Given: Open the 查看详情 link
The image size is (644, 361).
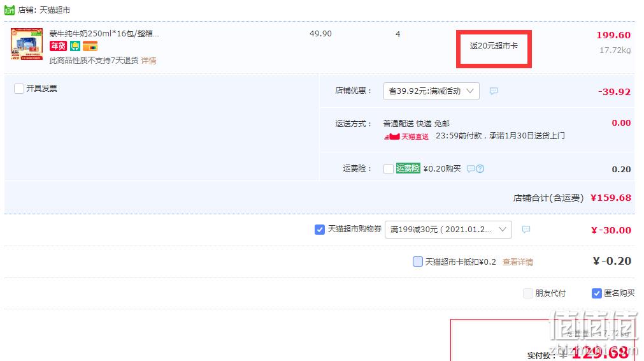Looking at the screenshot, I should pyautogui.click(x=517, y=262).
